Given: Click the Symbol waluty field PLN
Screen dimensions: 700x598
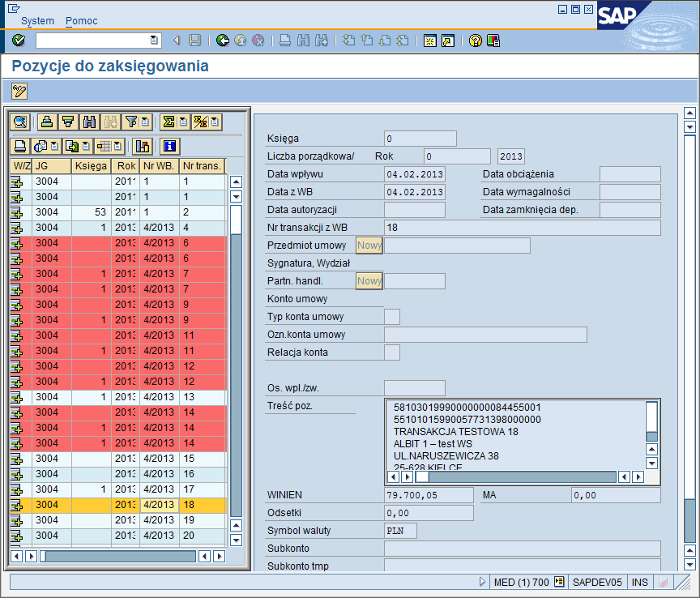Looking at the screenshot, I should [400, 531].
